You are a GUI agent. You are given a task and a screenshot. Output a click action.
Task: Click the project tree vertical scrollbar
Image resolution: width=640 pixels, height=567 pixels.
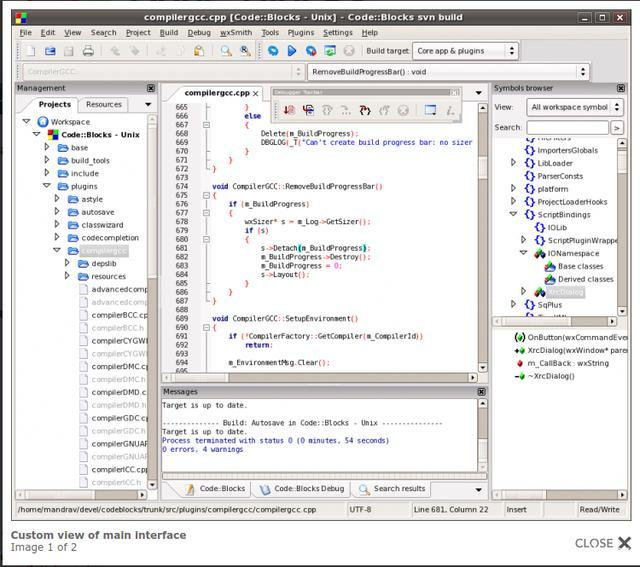click(x=152, y=302)
